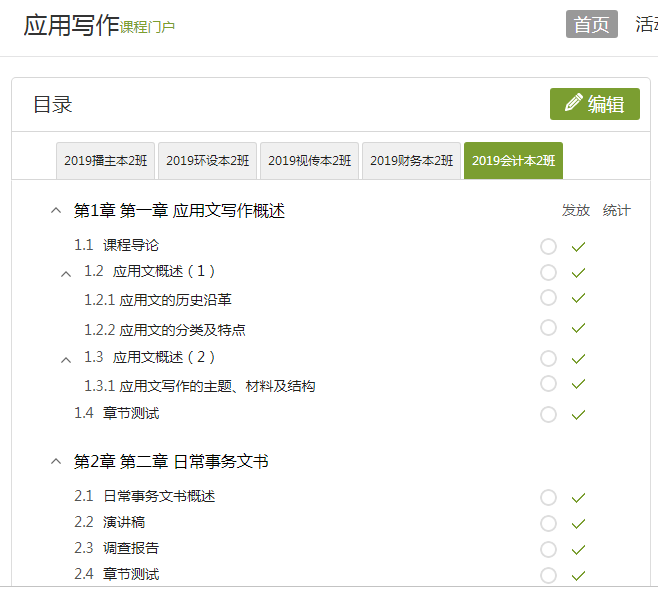Toggle release circle for 1.2 应用文概述（1）
Screen dimensions: 658x591
tap(548, 272)
